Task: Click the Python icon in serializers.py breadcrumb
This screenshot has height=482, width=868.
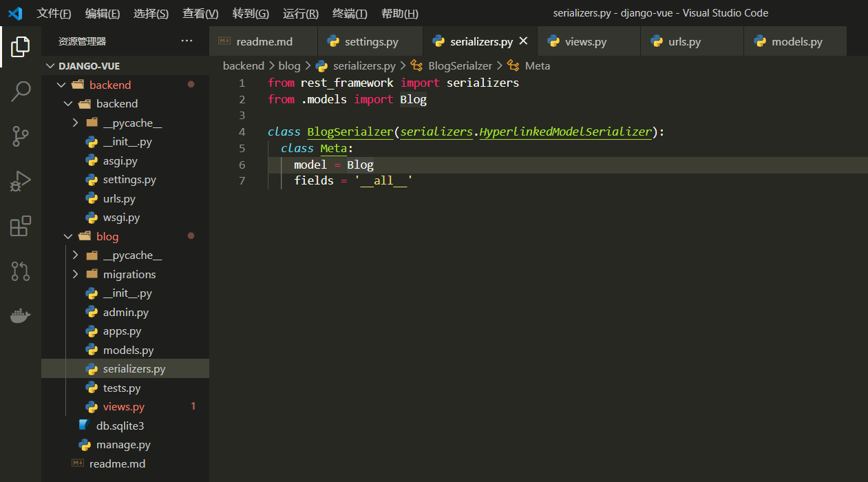Action: pos(321,65)
